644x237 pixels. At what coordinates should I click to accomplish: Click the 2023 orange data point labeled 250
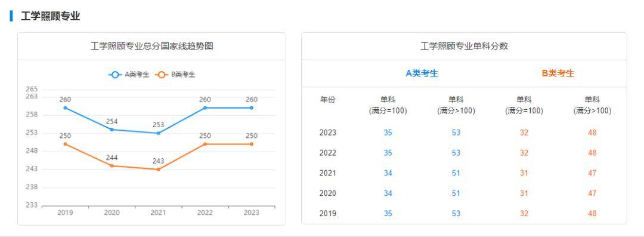coord(252,144)
